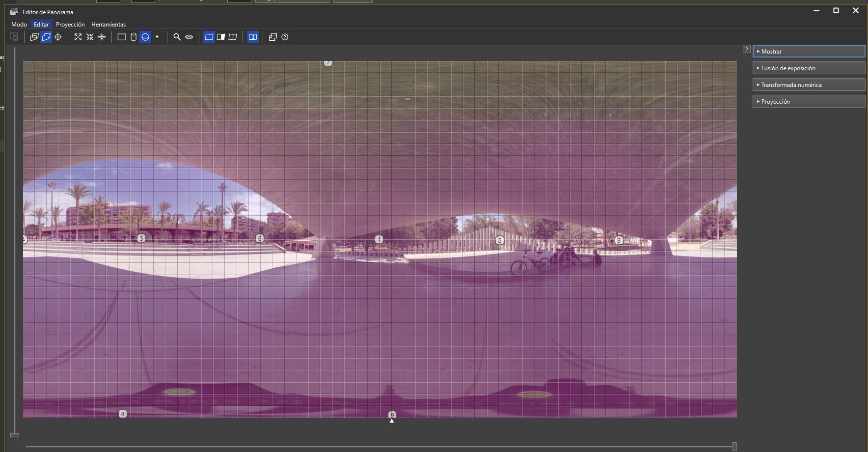868x452 pixels.
Task: Click the horizontal field of view slider handle
Action: (x=734, y=446)
